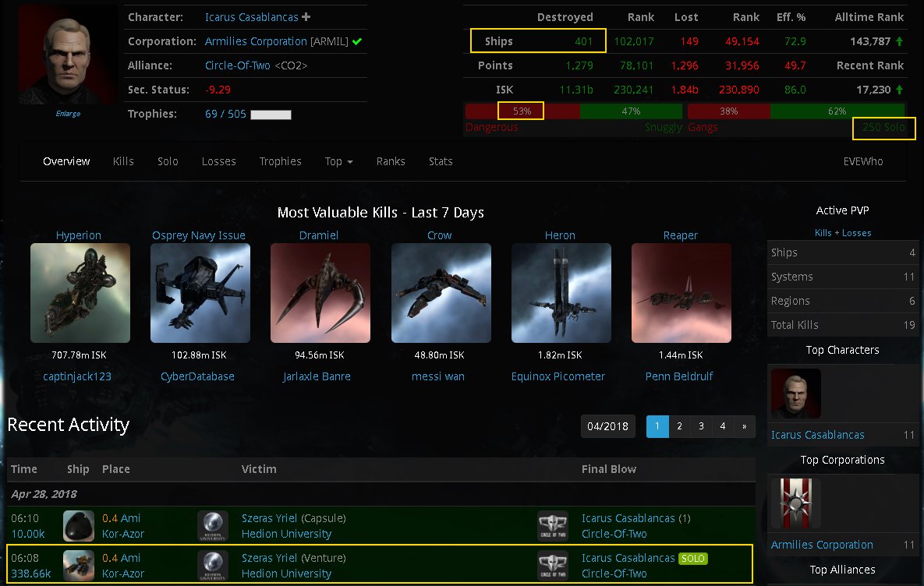Viewport: 924px width, 586px height.
Task: Open the Losses tab
Action: coord(218,161)
